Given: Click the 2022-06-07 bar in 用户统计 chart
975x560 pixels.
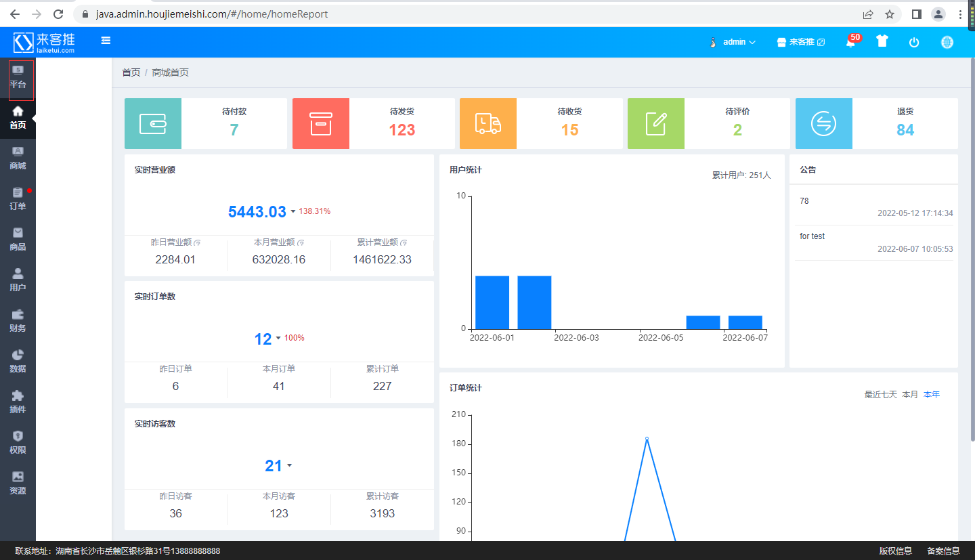Looking at the screenshot, I should [745, 322].
